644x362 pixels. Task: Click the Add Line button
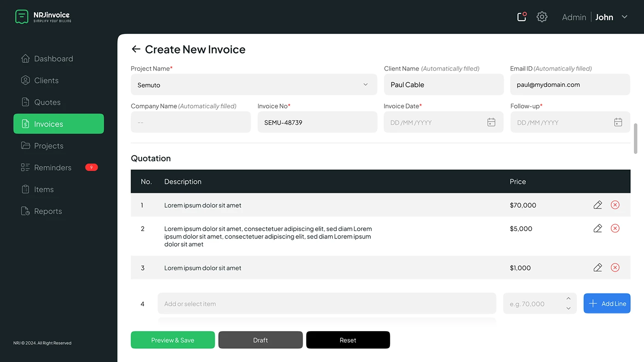pyautogui.click(x=607, y=304)
